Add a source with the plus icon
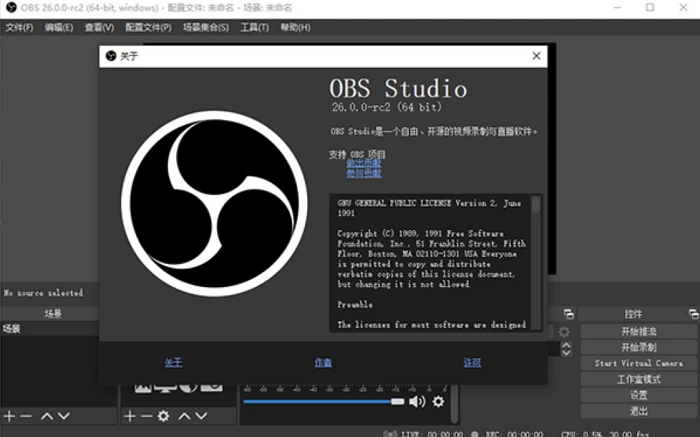 pos(129,416)
